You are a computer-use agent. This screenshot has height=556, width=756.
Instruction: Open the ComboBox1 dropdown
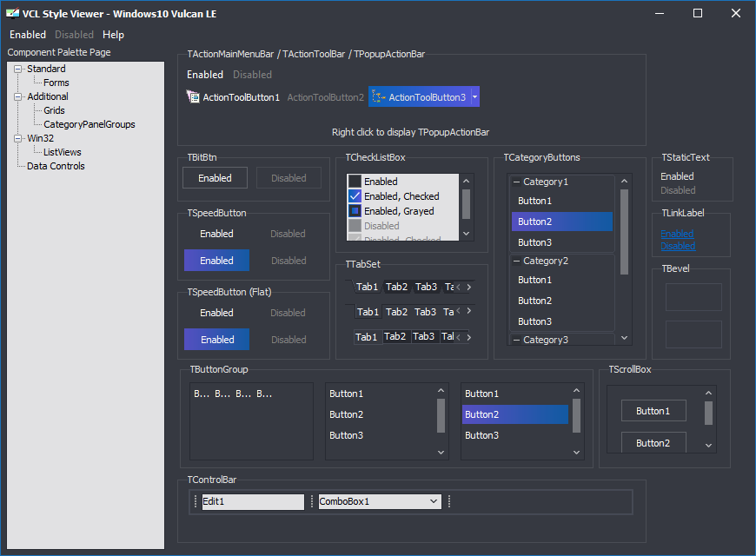434,501
